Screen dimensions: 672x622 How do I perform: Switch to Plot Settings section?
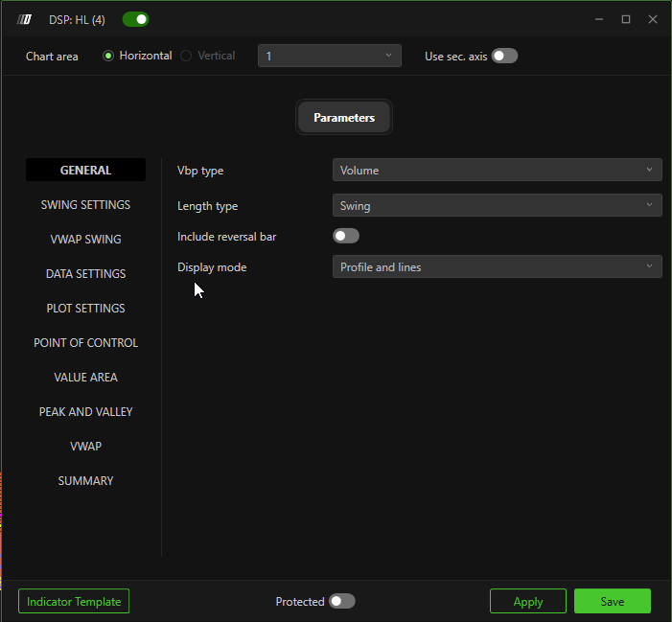(x=85, y=309)
